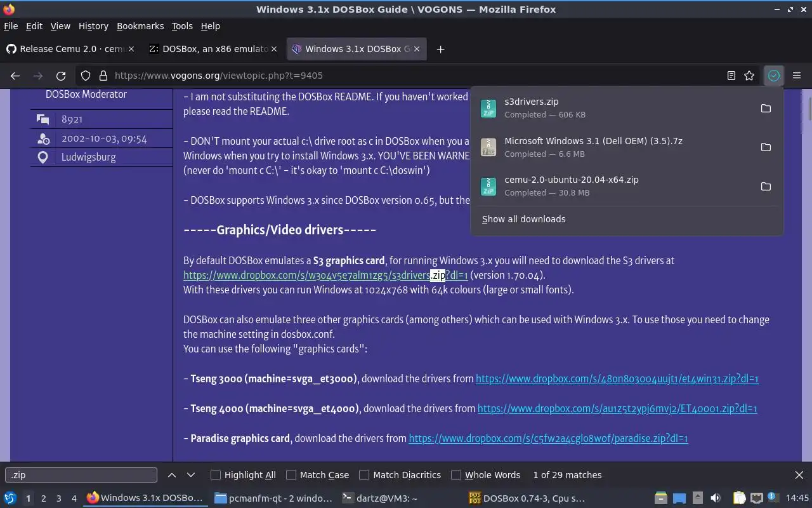Switch to virtual desktop 2
812x508 pixels.
[x=43, y=498]
